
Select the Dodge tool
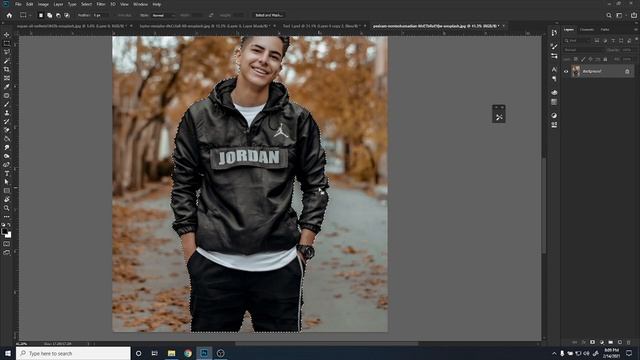point(7,156)
